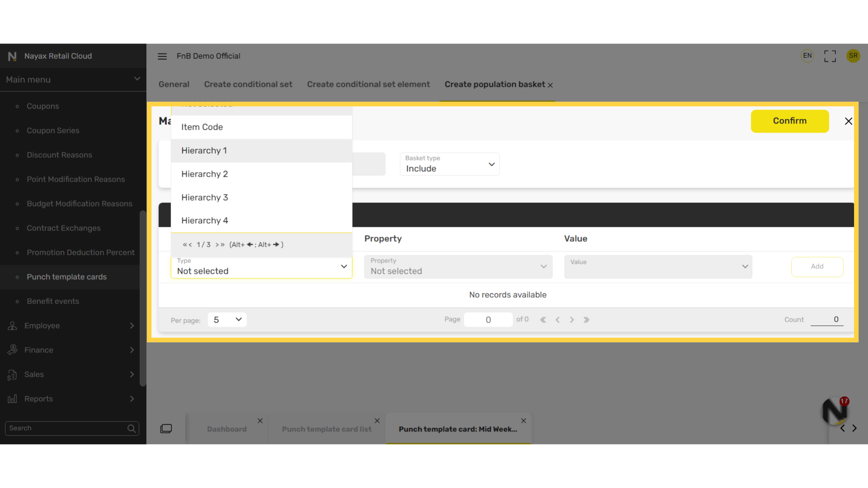Open the Punch template card list tab
The image size is (868, 488).
tap(326, 429)
